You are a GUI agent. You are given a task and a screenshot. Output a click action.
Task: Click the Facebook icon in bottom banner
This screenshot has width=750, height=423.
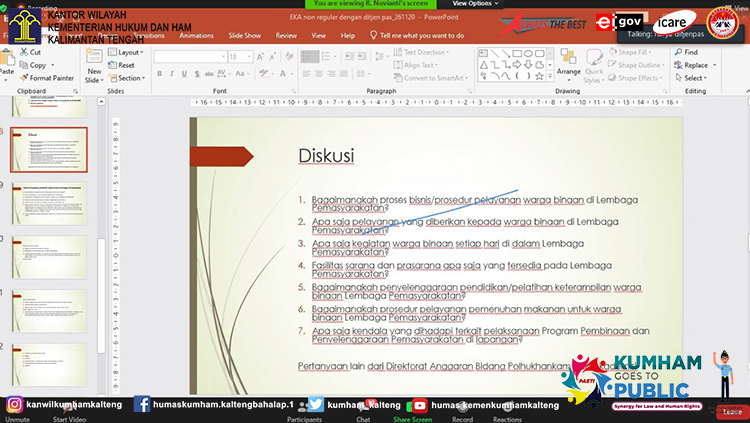141,405
